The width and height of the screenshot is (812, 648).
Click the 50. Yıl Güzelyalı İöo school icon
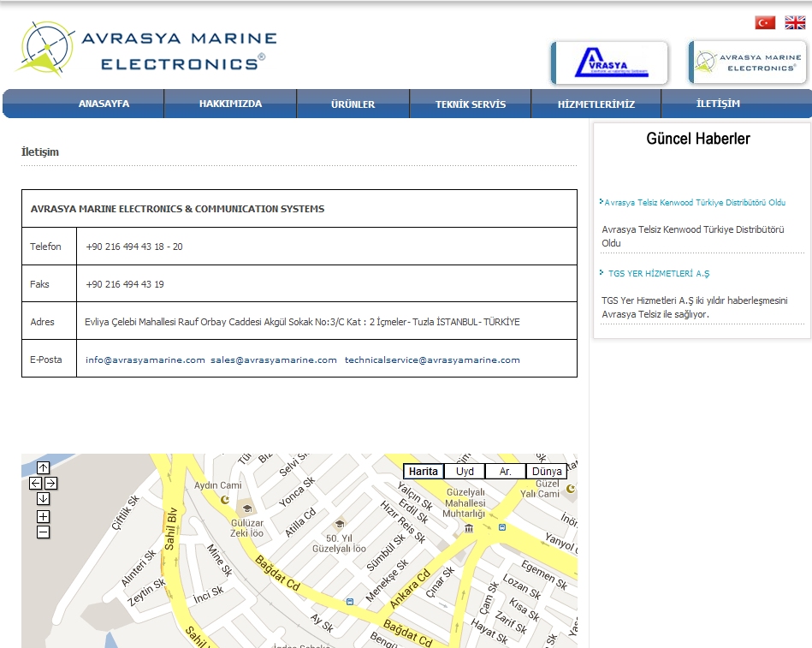point(340,524)
